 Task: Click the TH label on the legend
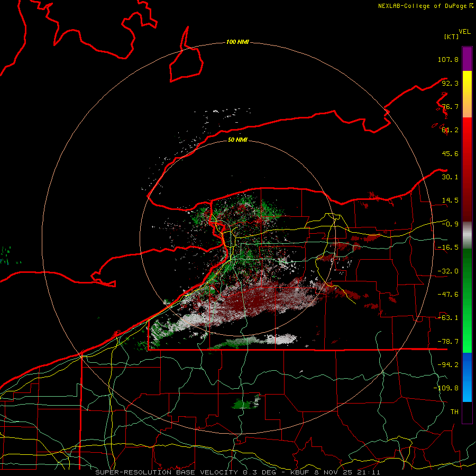454,412
